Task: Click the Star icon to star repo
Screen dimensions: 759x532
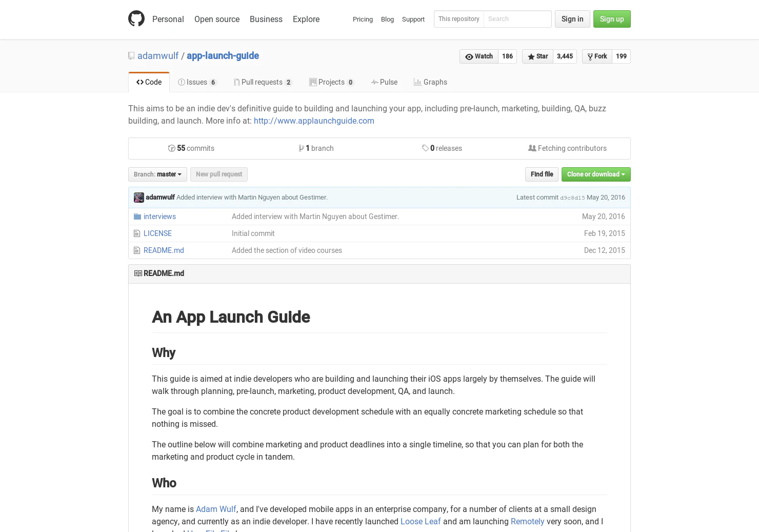Action: point(531,56)
